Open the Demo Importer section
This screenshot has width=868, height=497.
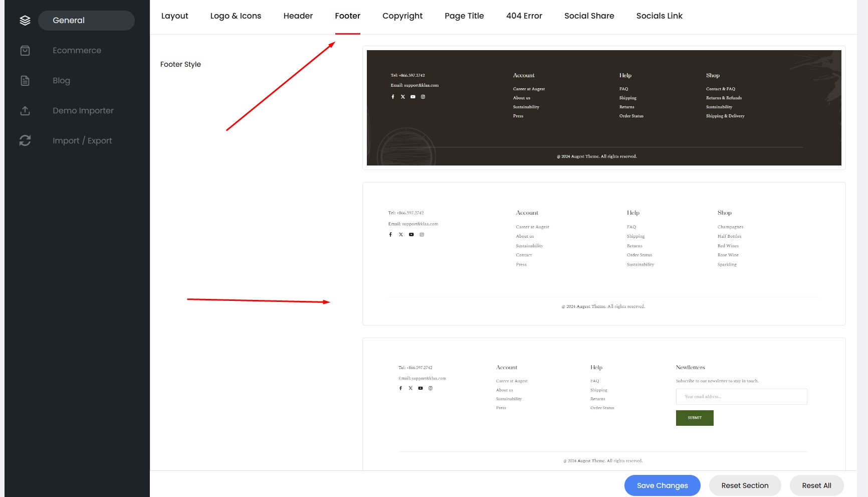83,111
